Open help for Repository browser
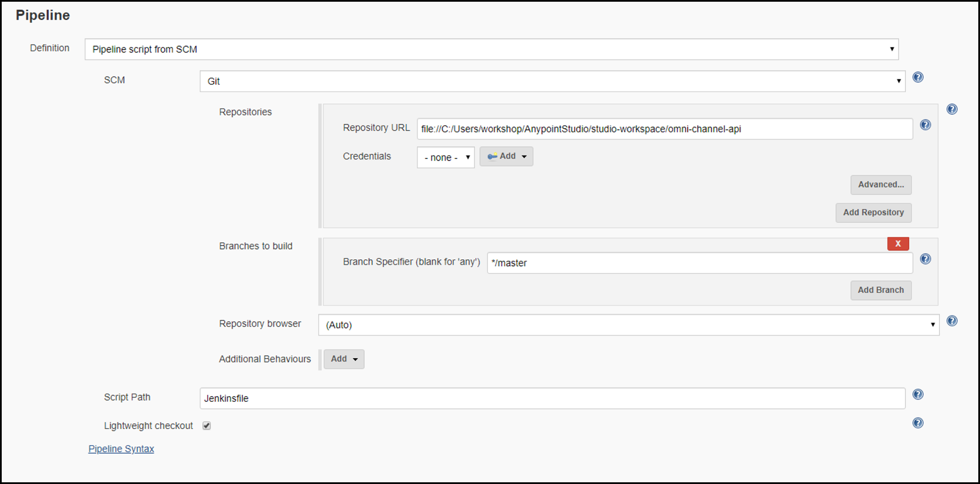Image resolution: width=980 pixels, height=484 pixels. pos(952,321)
